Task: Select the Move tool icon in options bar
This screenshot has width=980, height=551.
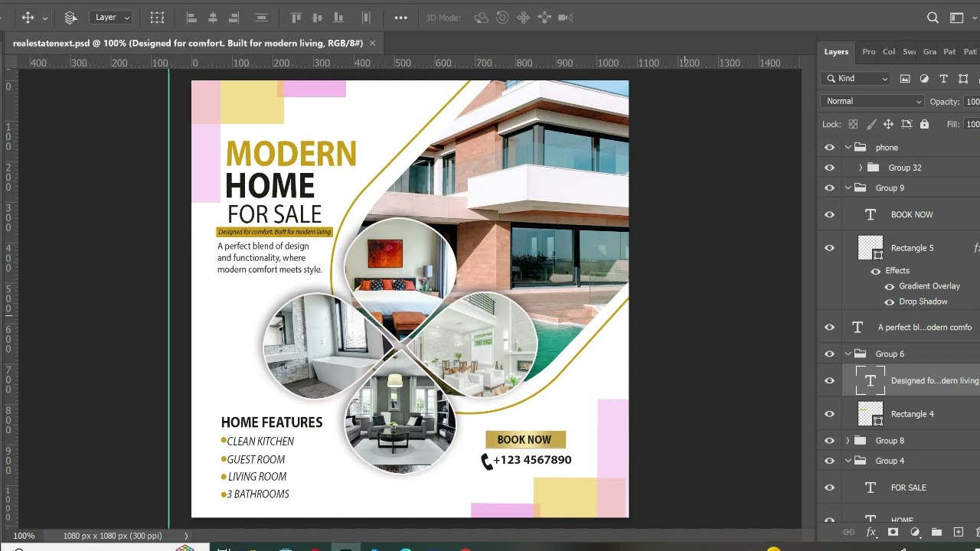Action: [28, 17]
